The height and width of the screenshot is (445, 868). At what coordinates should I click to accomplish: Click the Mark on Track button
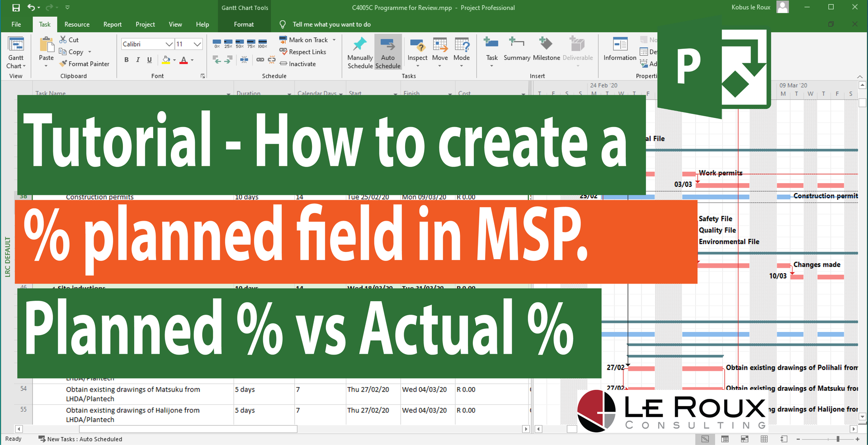point(304,40)
